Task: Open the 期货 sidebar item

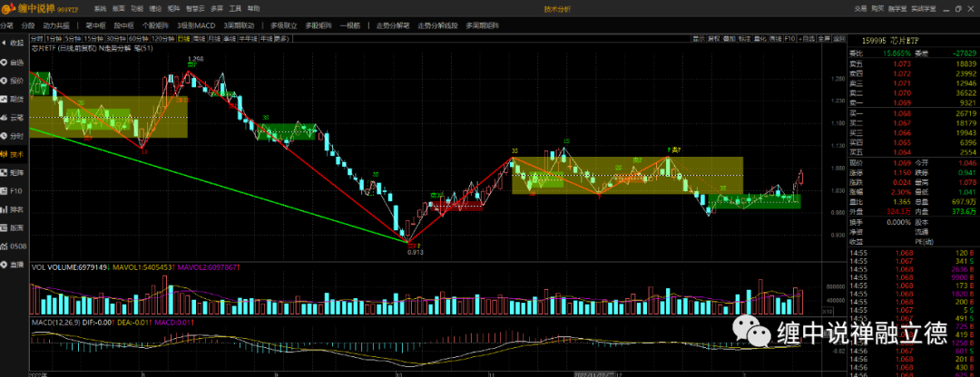Action: (x=13, y=99)
